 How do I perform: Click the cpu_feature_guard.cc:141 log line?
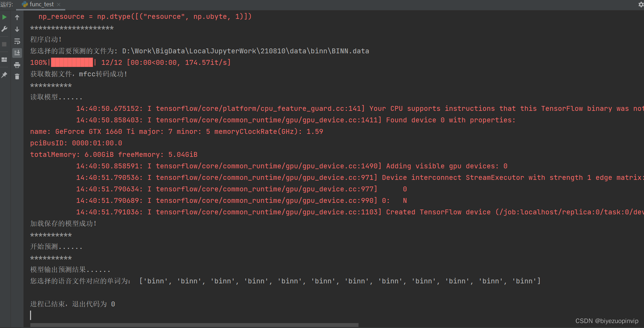[360, 109]
